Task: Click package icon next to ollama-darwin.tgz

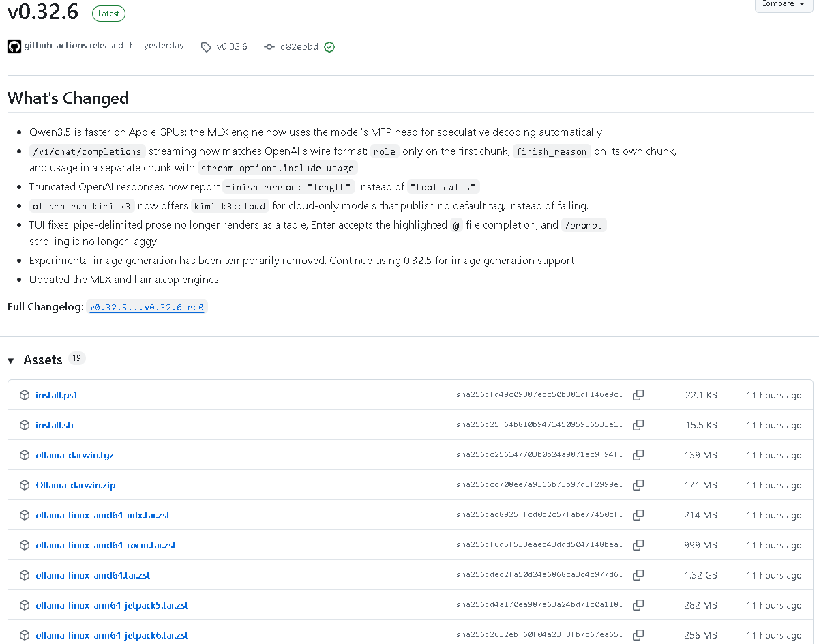Action: click(25, 455)
